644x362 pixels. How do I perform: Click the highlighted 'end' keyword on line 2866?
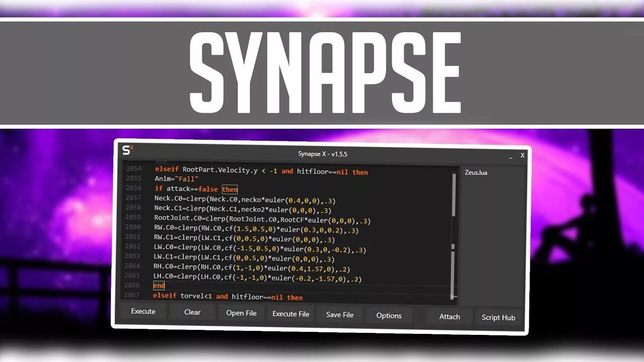click(x=159, y=286)
